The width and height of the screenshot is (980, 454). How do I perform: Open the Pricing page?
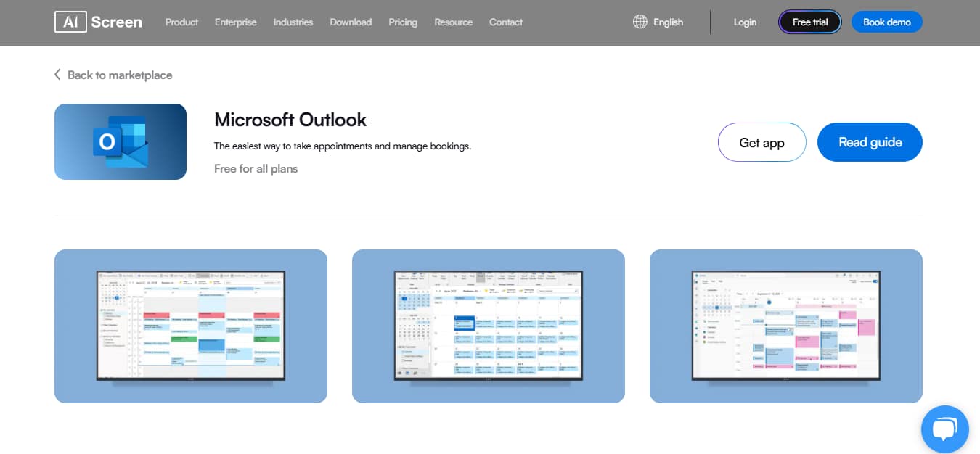pos(403,22)
